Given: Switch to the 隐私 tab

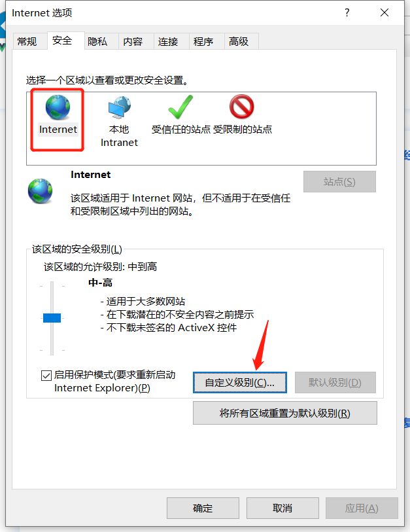Looking at the screenshot, I should (97, 41).
